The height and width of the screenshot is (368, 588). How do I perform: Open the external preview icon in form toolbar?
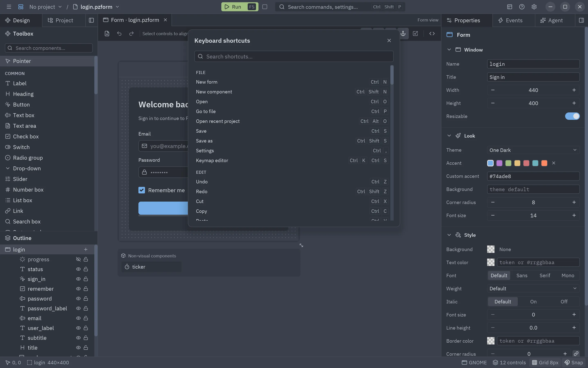pyautogui.click(x=415, y=34)
